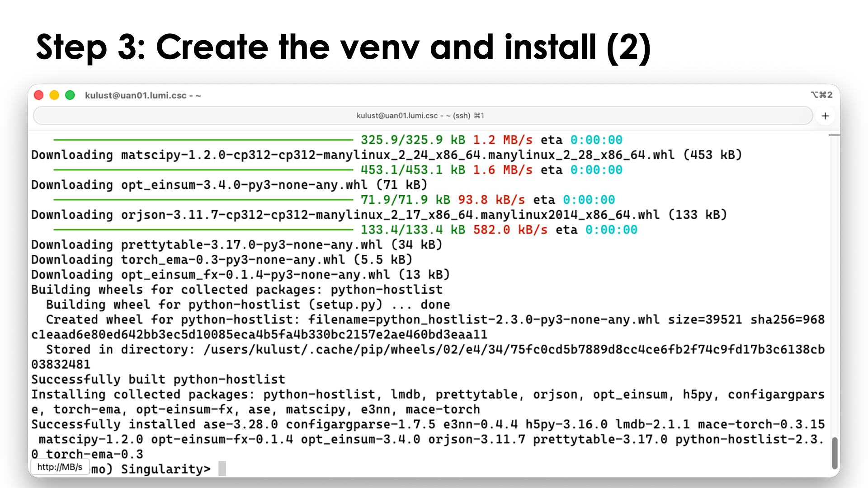Image resolution: width=868 pixels, height=488 pixels.
Task: Click the terminal cursor block
Action: [222, 469]
